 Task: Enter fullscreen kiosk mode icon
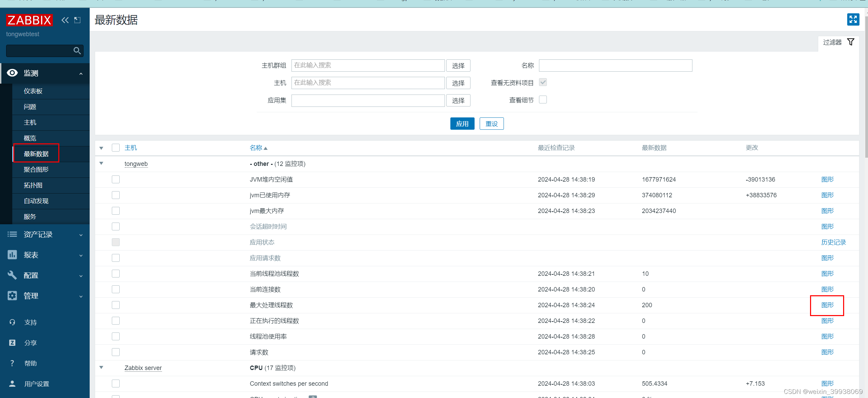coord(853,19)
